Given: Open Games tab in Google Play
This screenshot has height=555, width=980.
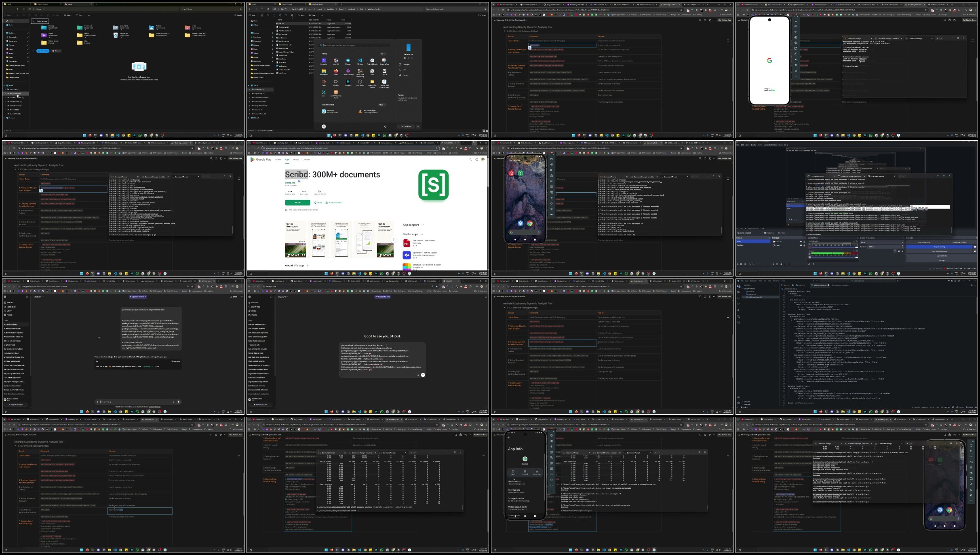Looking at the screenshot, I should pyautogui.click(x=278, y=160).
